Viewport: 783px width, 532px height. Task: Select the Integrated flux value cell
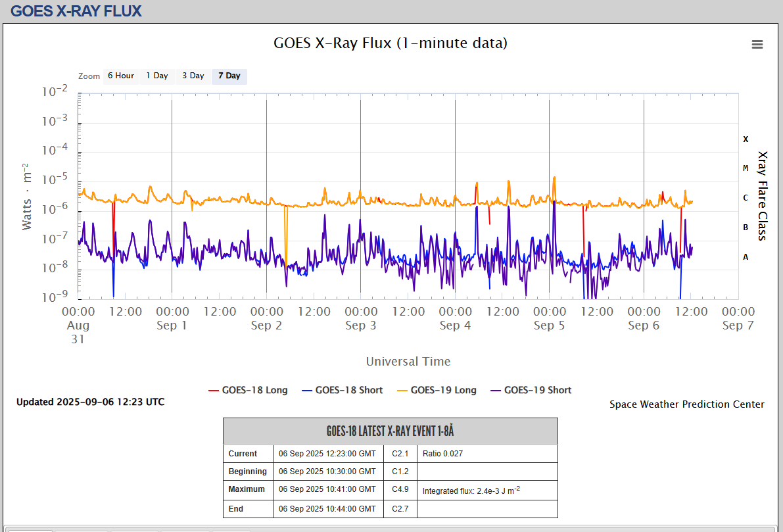pyautogui.click(x=470, y=491)
